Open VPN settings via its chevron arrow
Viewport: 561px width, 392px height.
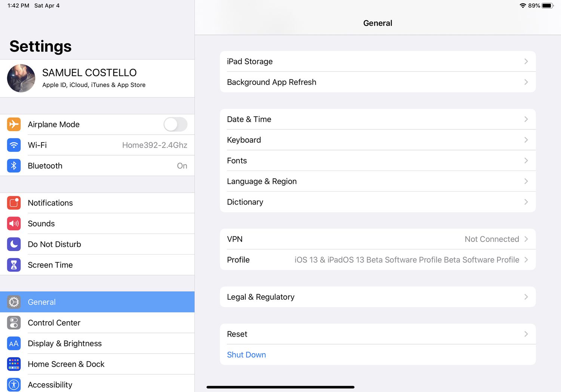pos(526,239)
